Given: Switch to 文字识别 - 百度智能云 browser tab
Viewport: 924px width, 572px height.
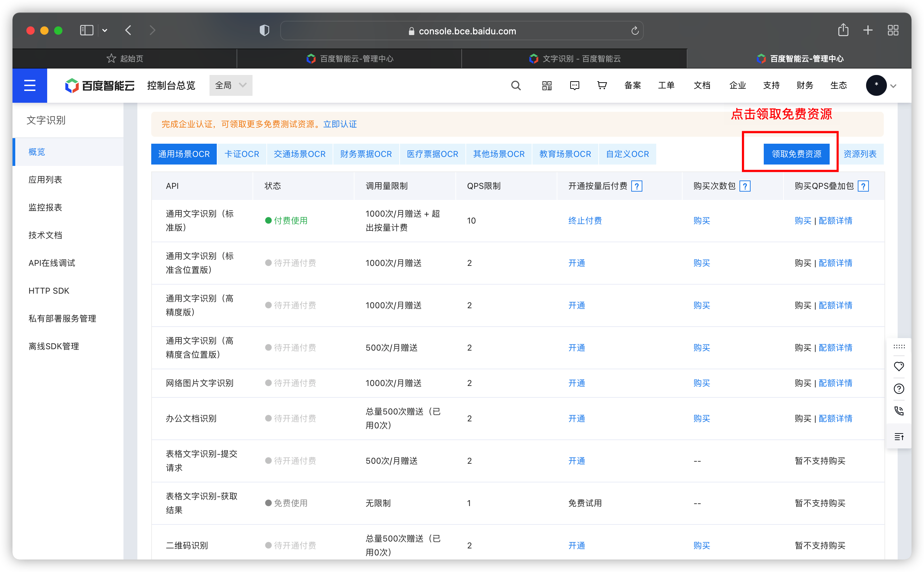Looking at the screenshot, I should click(x=574, y=59).
